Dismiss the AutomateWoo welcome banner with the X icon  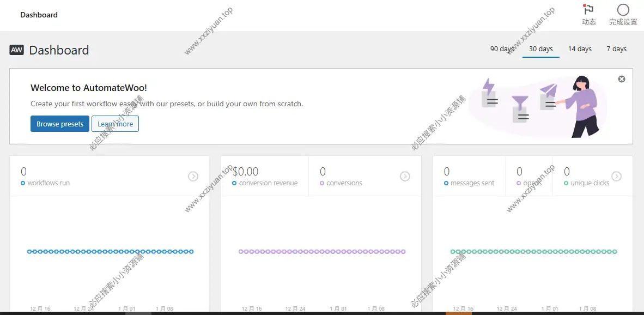[622, 78]
